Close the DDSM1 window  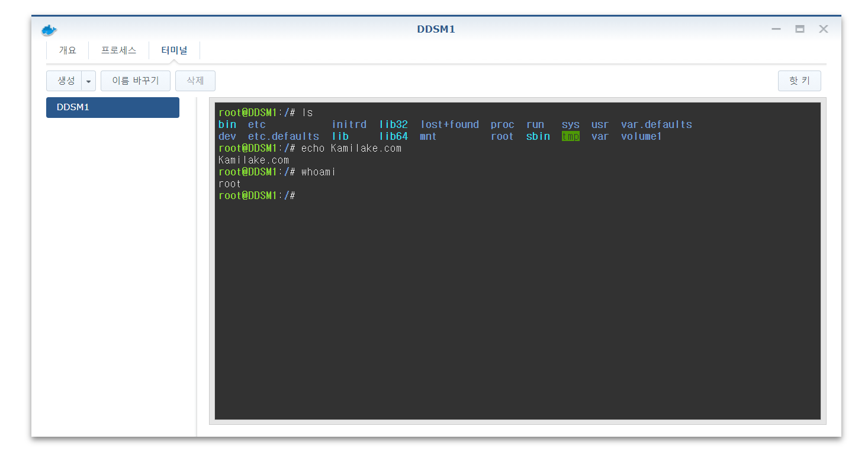[x=824, y=29]
